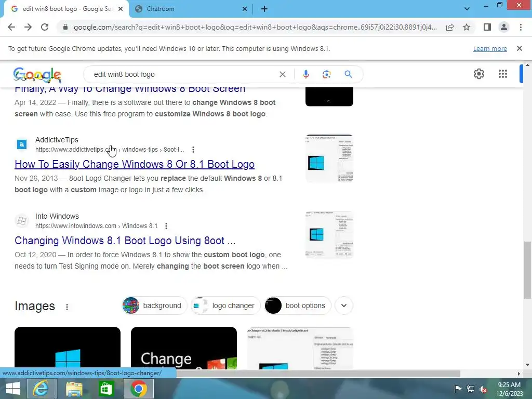The height and width of the screenshot is (399, 532).
Task: Open Changing Windows 8.1 Boot Logo result
Action: [x=125, y=241]
